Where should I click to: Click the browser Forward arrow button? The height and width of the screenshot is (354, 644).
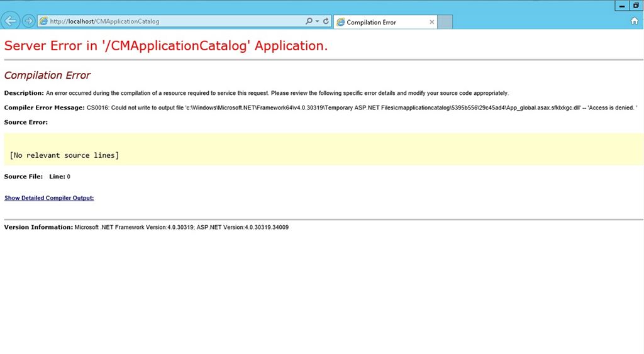tap(28, 21)
